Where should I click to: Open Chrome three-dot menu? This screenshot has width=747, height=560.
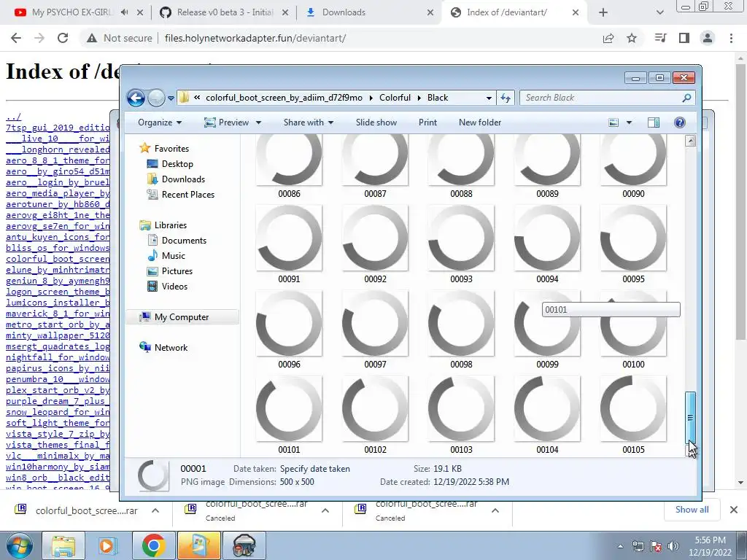pyautogui.click(x=731, y=38)
